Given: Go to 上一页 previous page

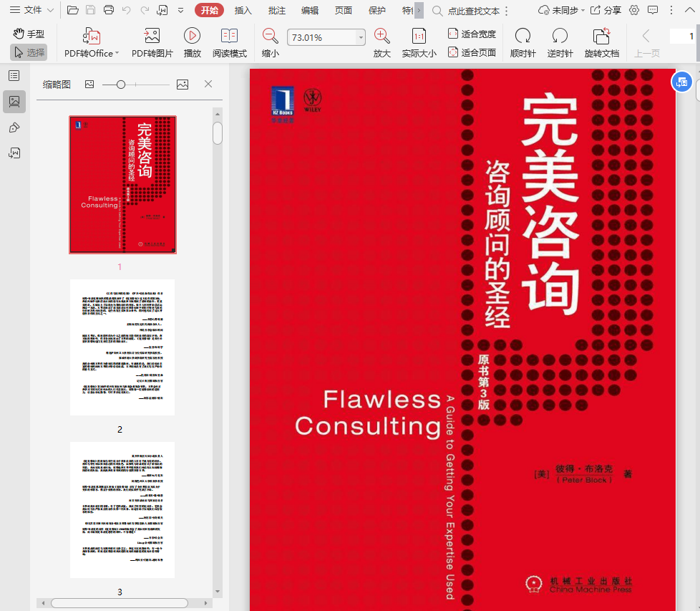Looking at the screenshot, I should point(647,43).
